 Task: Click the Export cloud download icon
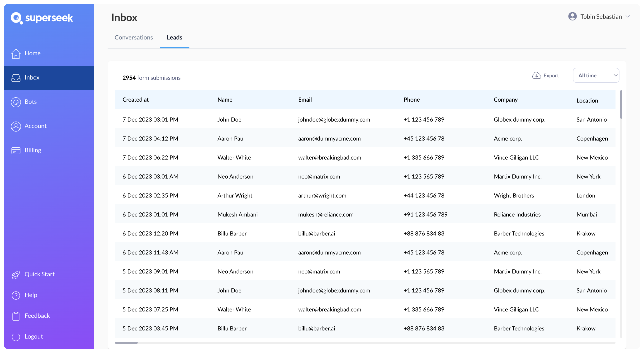pos(536,75)
